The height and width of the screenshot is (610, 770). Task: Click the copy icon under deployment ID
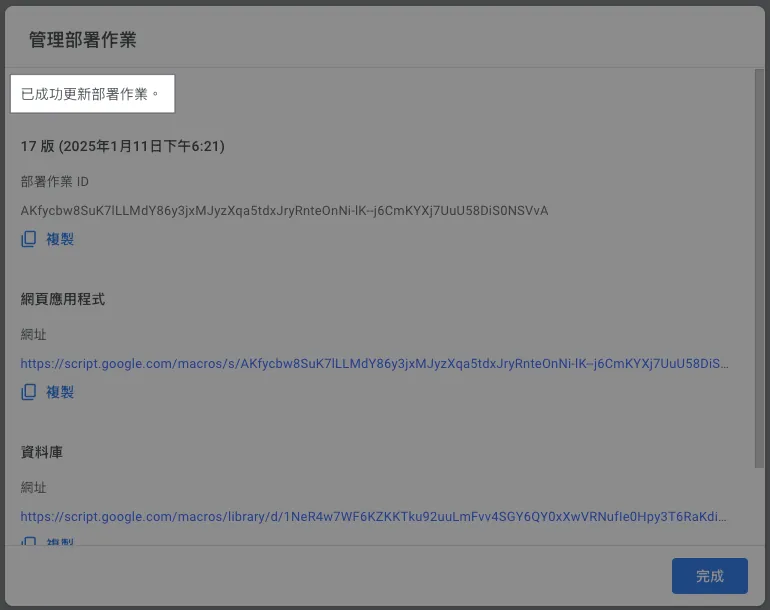pos(29,239)
